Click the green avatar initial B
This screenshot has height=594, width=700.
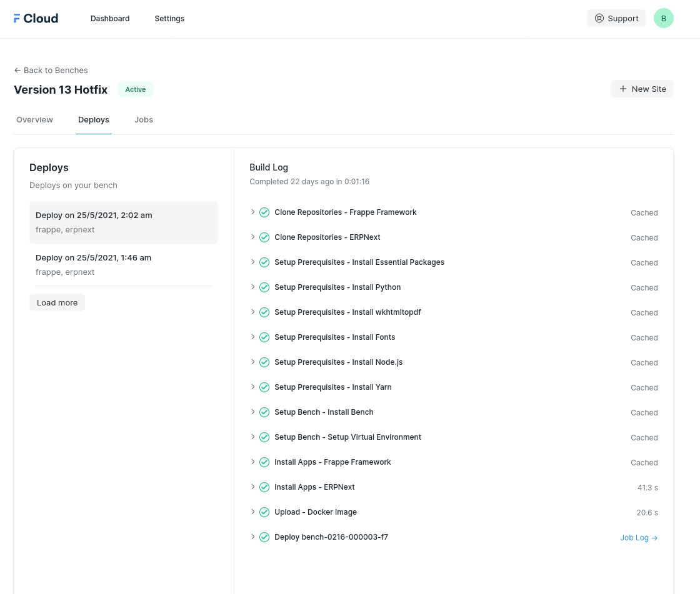coord(664,18)
